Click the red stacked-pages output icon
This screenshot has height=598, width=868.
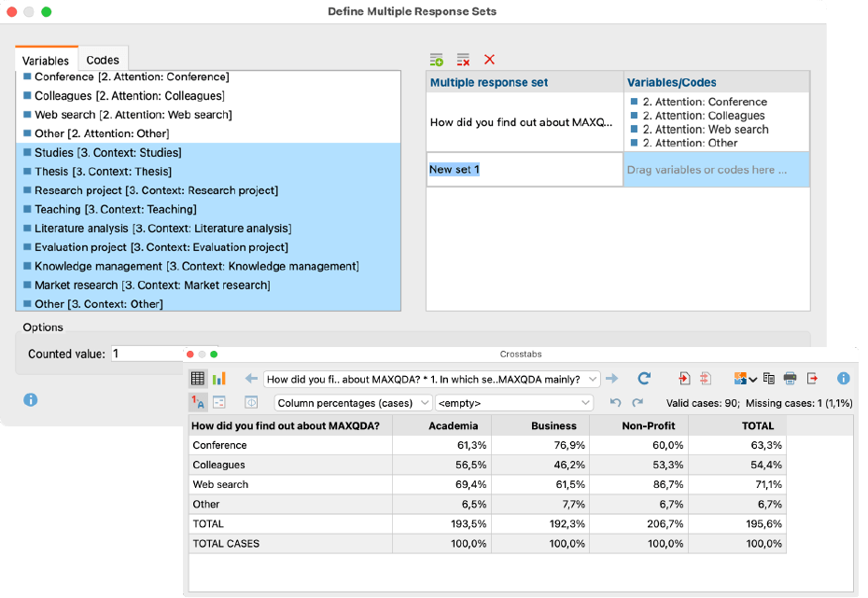click(x=706, y=379)
